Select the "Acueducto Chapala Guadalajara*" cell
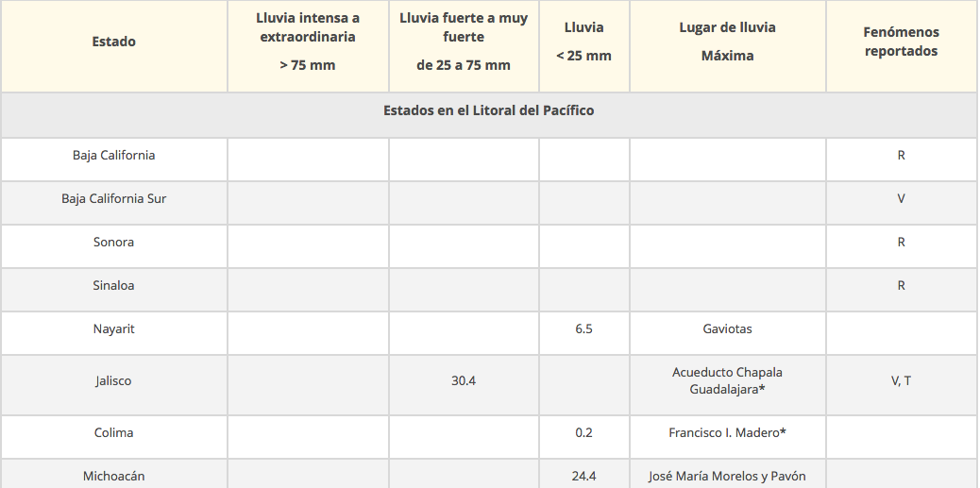 click(727, 380)
